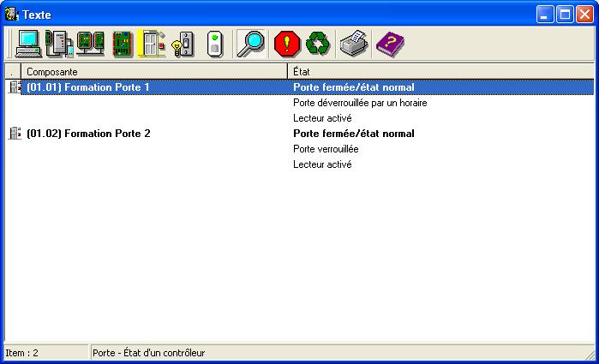Maximize the Texte window

565,15
